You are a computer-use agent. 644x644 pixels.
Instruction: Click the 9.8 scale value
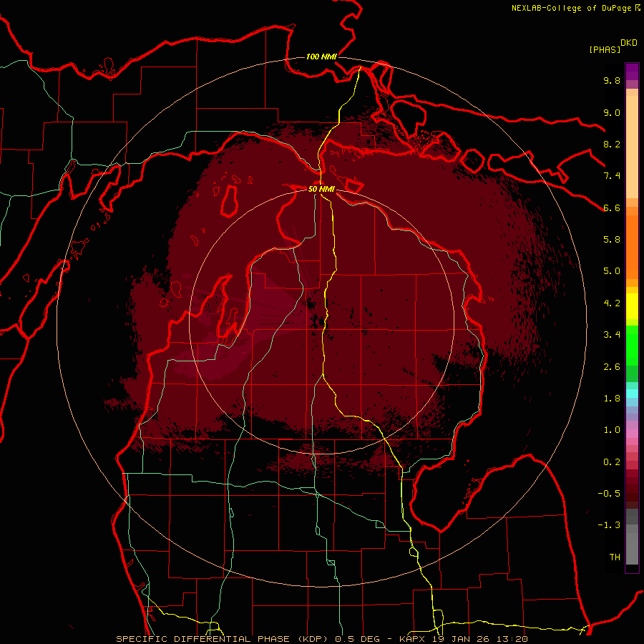612,81
